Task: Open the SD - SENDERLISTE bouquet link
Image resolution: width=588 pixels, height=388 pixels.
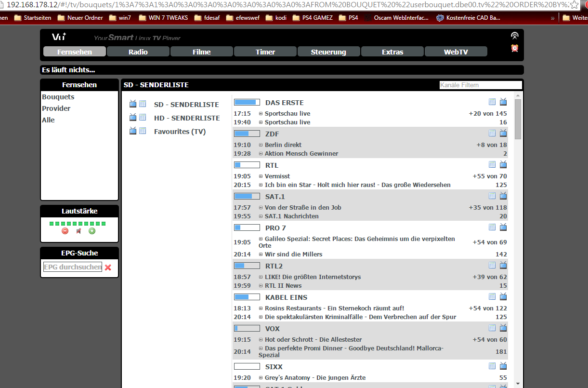Action: pos(186,104)
